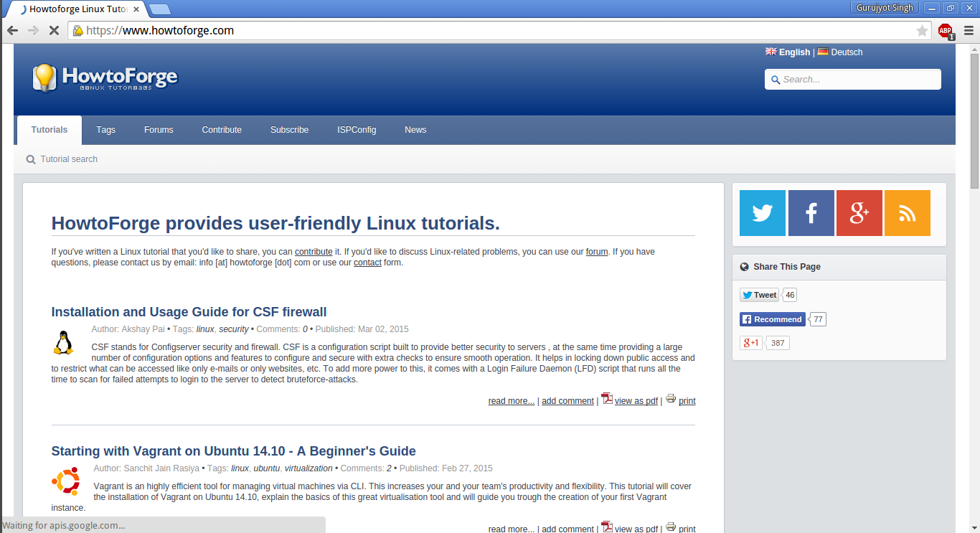
Task: Click the padlock icon in the address bar
Action: click(77, 31)
